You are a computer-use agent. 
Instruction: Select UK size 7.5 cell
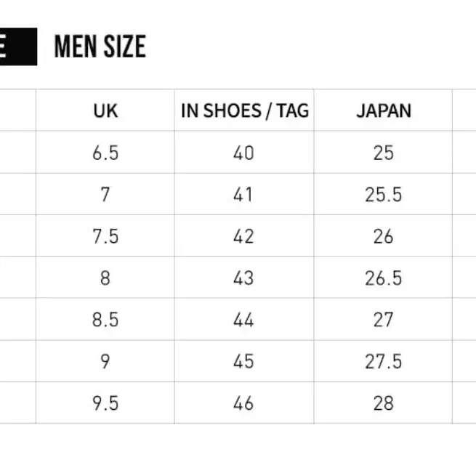point(105,236)
